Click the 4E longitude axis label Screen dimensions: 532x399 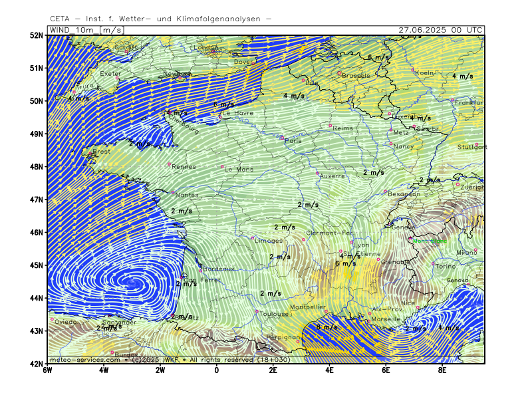click(329, 370)
